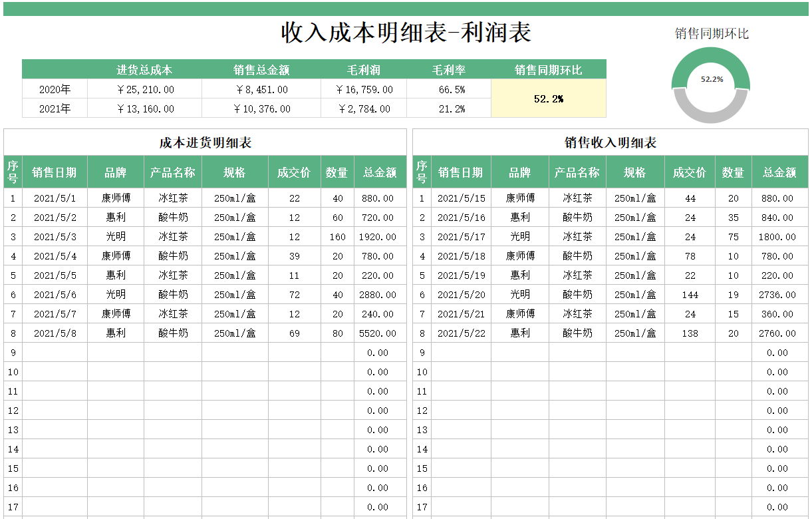Click the 销售收入明细表 table heading
The width and height of the screenshot is (812, 519).
click(x=610, y=142)
